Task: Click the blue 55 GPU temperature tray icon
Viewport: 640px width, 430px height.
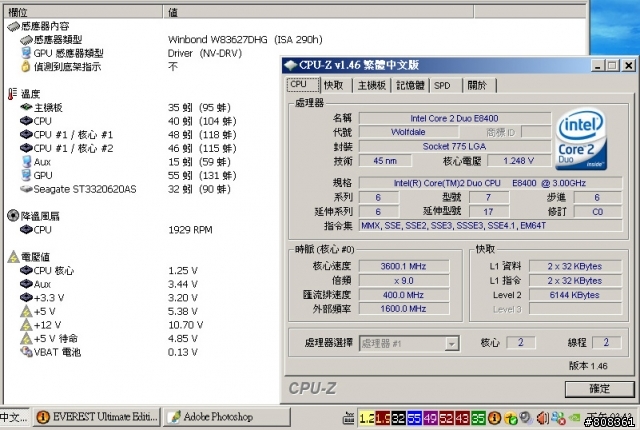Action: coord(414,418)
